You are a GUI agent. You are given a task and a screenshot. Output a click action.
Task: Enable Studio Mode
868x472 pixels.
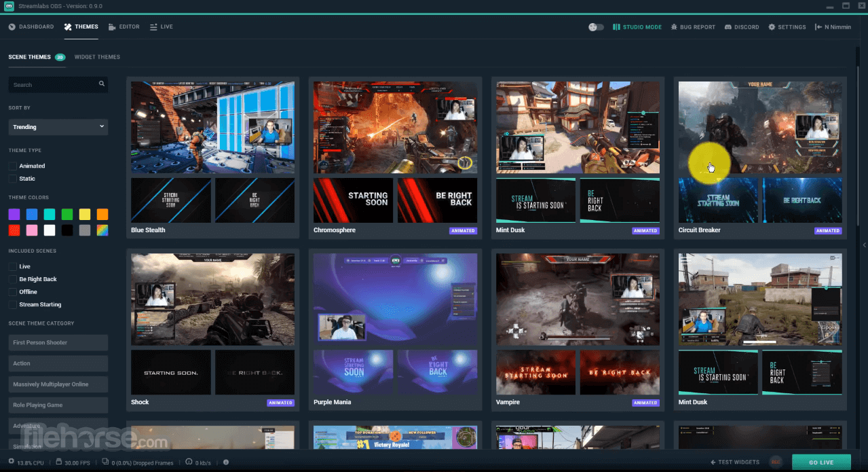(x=637, y=26)
